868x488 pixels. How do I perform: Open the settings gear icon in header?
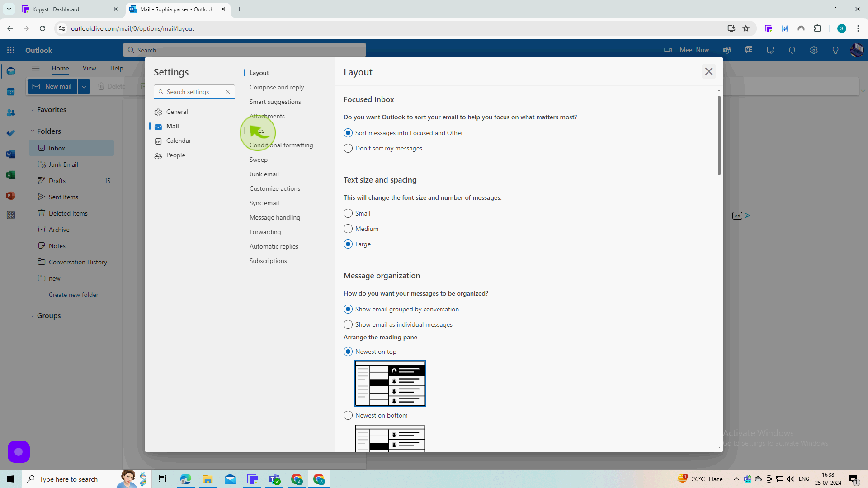[814, 50]
